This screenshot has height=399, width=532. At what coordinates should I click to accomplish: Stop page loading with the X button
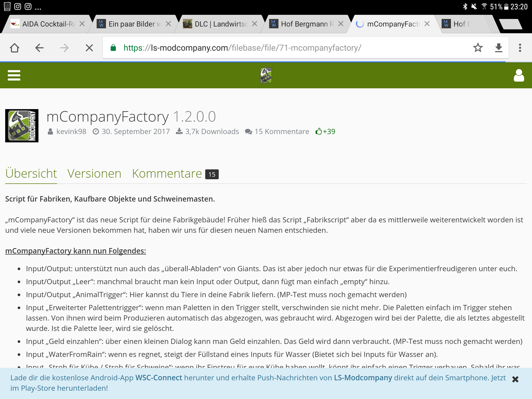point(89,48)
